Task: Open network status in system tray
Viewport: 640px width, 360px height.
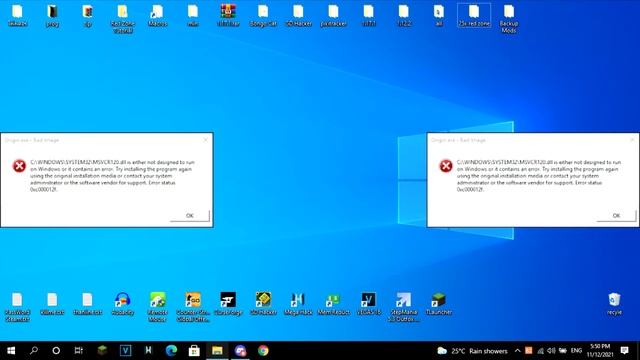Action: [540, 351]
